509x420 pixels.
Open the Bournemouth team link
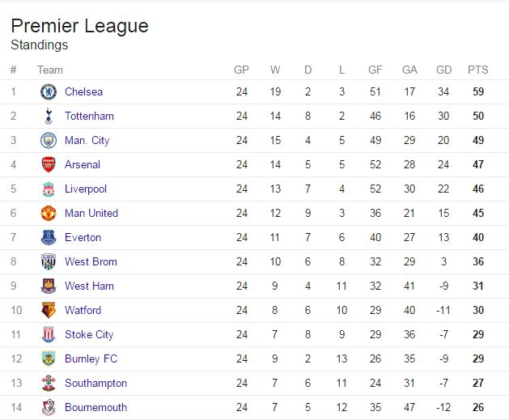[x=95, y=407]
